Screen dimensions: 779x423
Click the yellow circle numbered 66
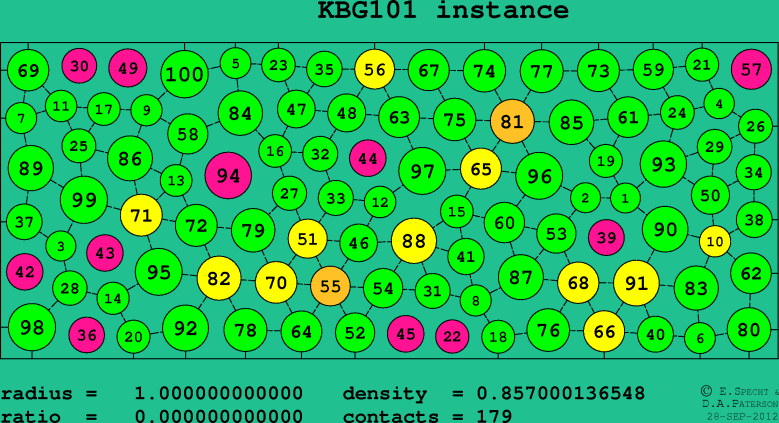click(604, 331)
